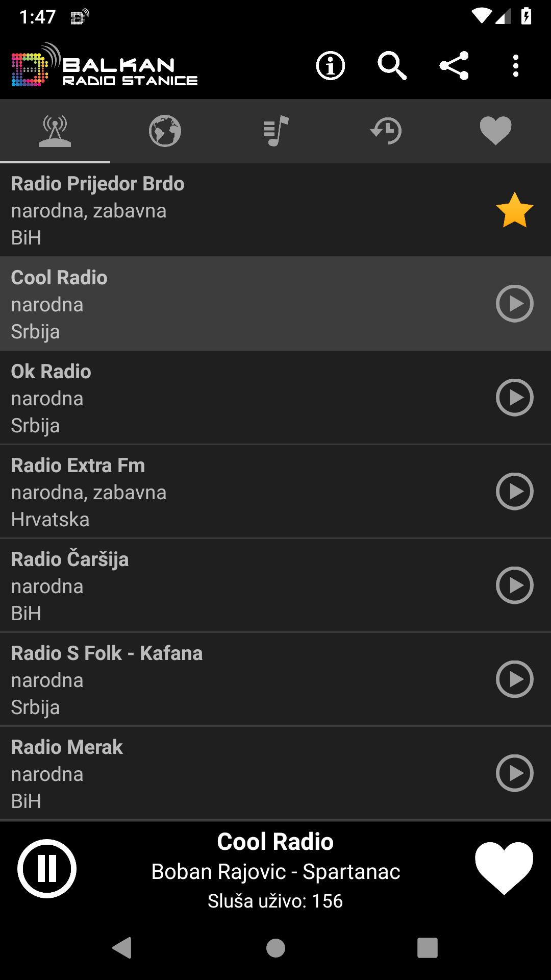Play the Radio Merak station
The image size is (551, 980).
click(x=514, y=773)
